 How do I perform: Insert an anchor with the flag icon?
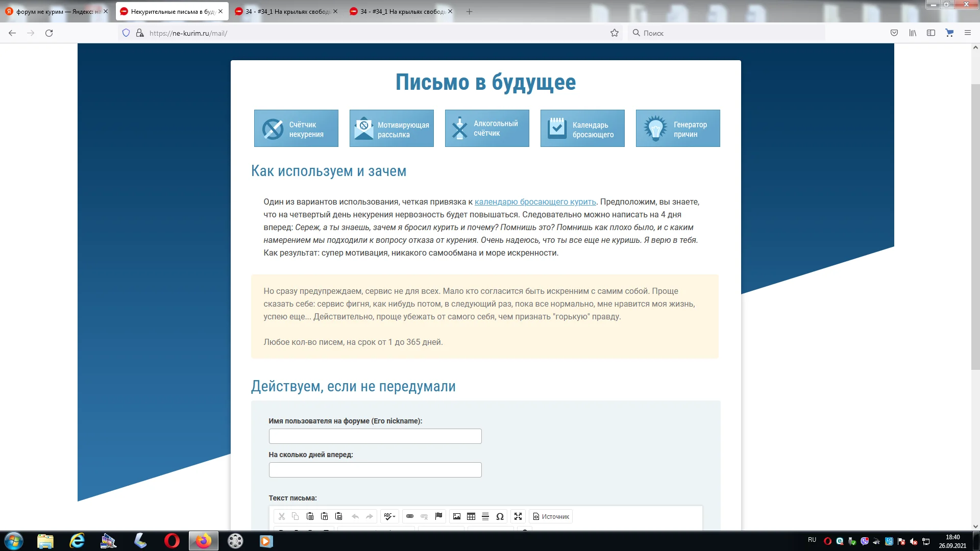438,516
